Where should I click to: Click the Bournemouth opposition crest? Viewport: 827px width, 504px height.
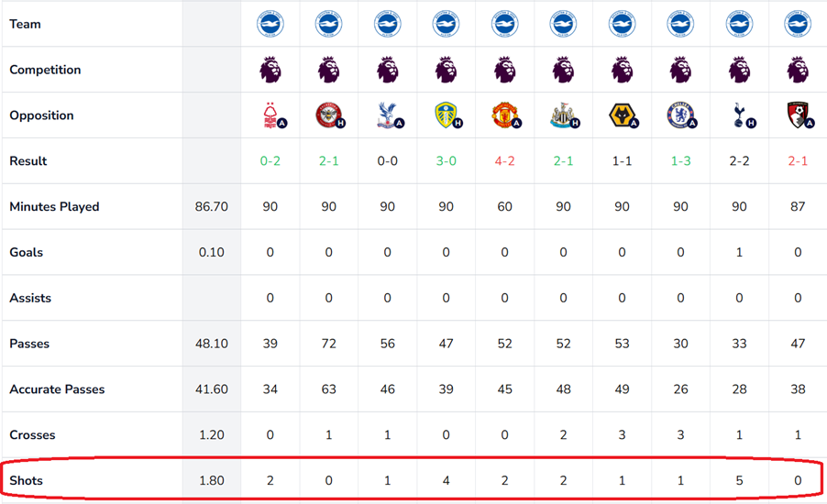(798, 115)
